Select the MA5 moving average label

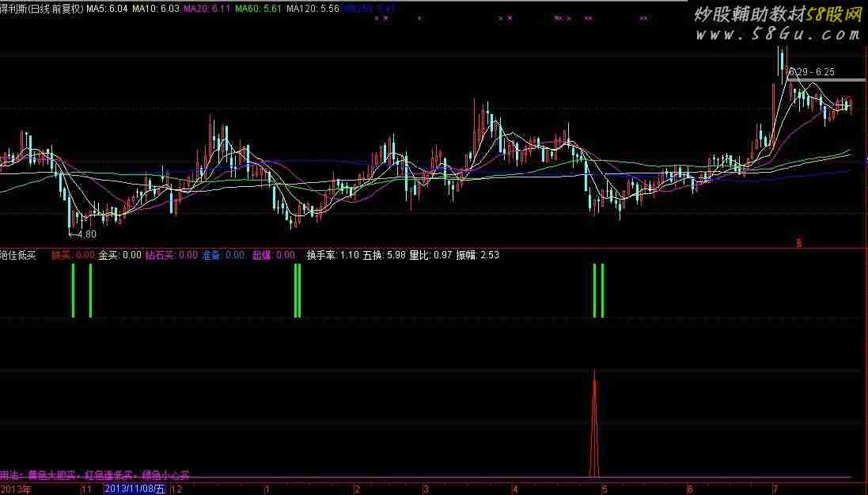(x=106, y=9)
